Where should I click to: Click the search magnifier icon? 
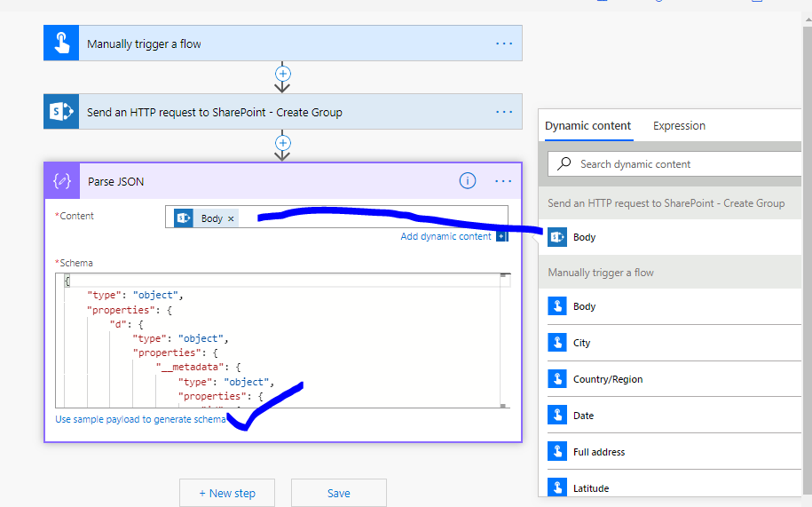click(x=564, y=163)
